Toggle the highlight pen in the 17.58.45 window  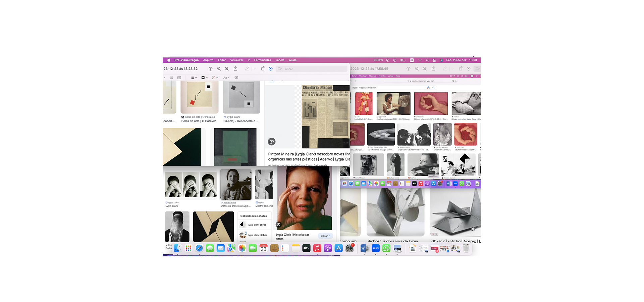445,69
